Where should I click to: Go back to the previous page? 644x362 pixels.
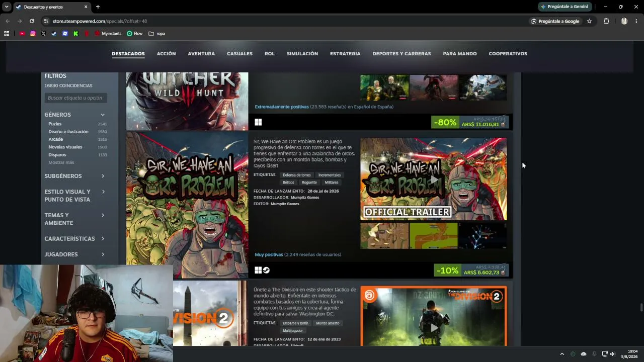[8, 21]
